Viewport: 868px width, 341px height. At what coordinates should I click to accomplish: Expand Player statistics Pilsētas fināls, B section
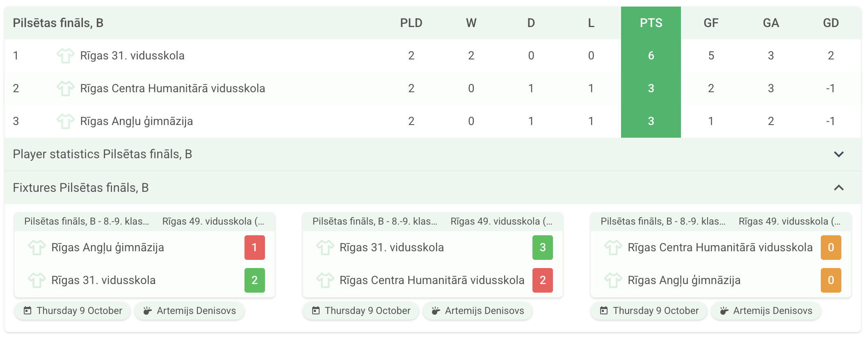[x=103, y=154]
